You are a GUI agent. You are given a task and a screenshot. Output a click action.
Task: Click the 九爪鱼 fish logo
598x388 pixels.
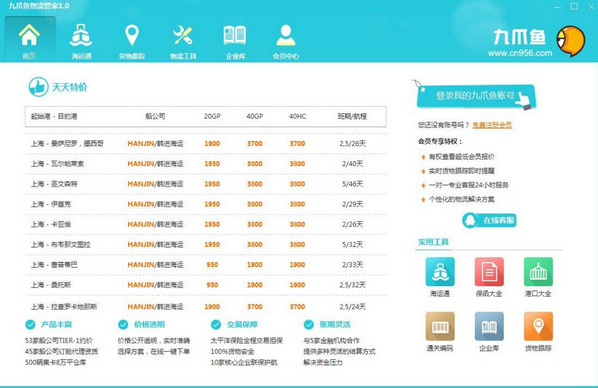click(571, 40)
